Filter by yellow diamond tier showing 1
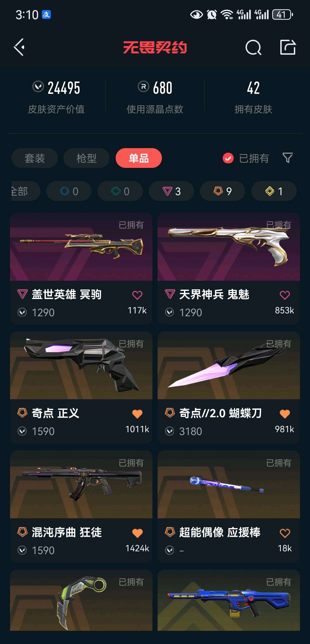The width and height of the screenshot is (310, 644). pos(274,191)
